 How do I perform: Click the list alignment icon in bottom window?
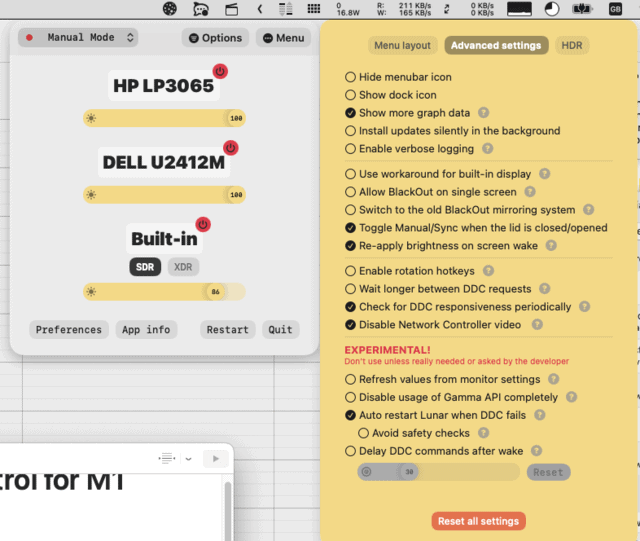pyautogui.click(x=167, y=459)
